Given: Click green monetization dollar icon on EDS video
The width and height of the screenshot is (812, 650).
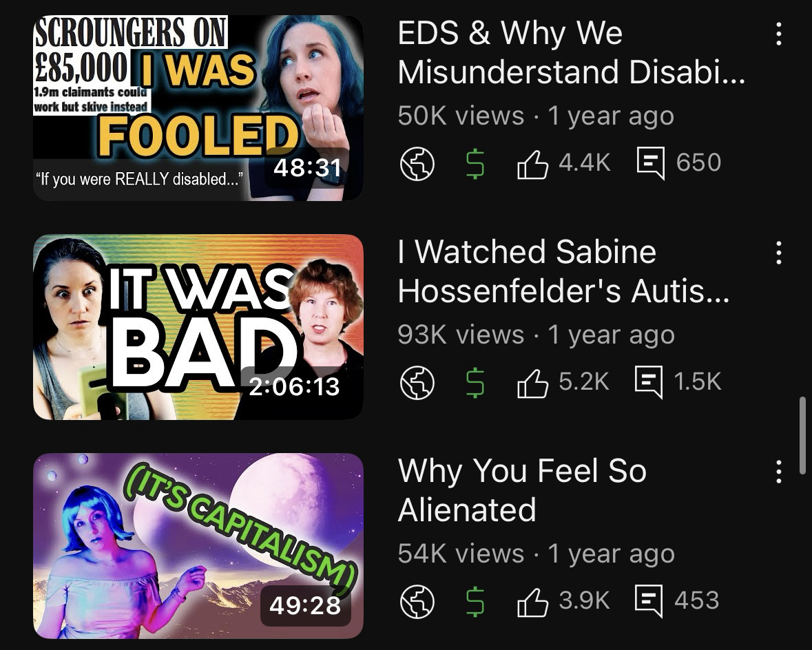Looking at the screenshot, I should [x=475, y=164].
